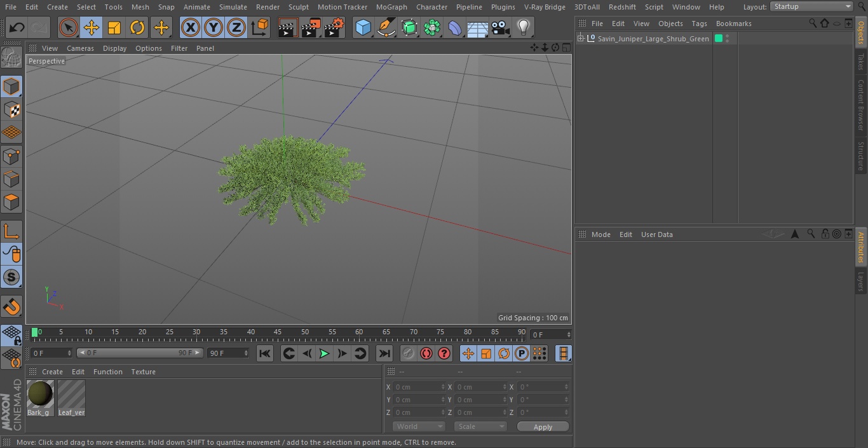Toggle X axis lock
Screen dimensions: 868x448
(190, 27)
